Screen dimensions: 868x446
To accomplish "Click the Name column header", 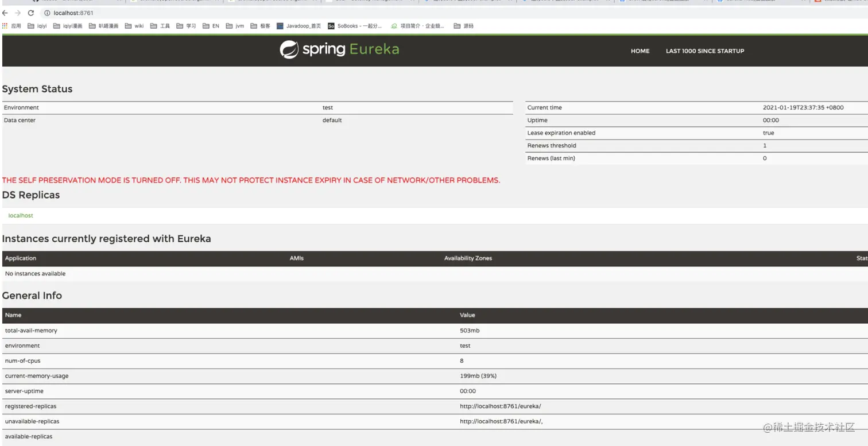I will point(13,315).
